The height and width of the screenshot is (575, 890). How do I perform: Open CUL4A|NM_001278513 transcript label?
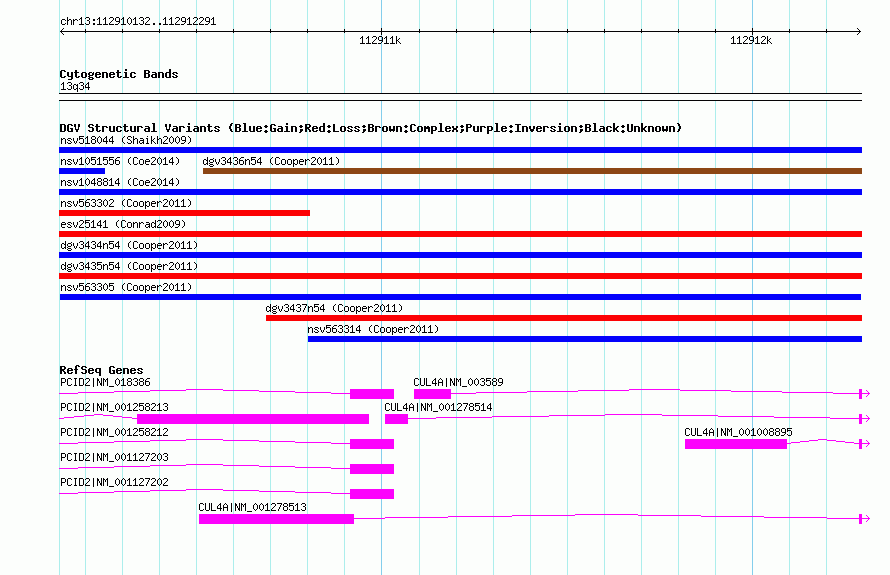[253, 507]
